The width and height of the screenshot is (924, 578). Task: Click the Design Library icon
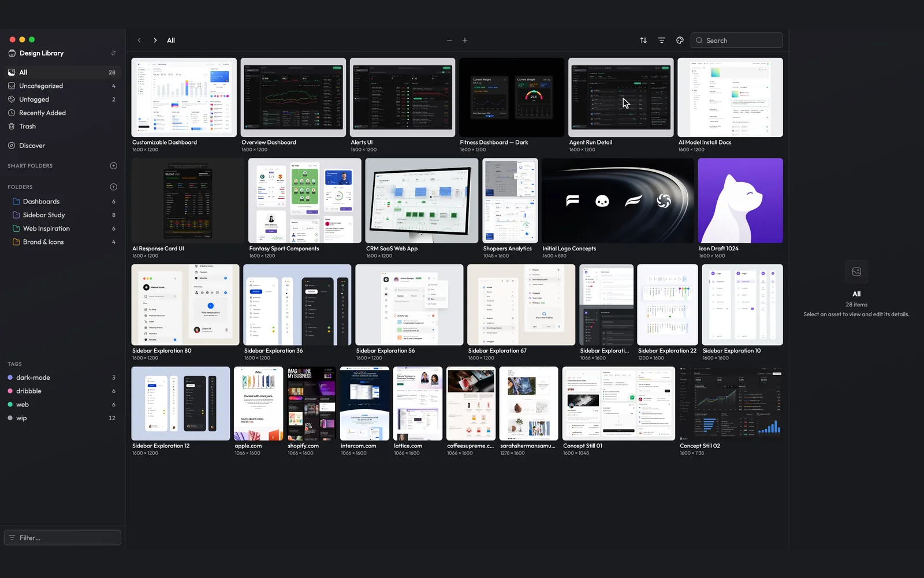tap(12, 53)
